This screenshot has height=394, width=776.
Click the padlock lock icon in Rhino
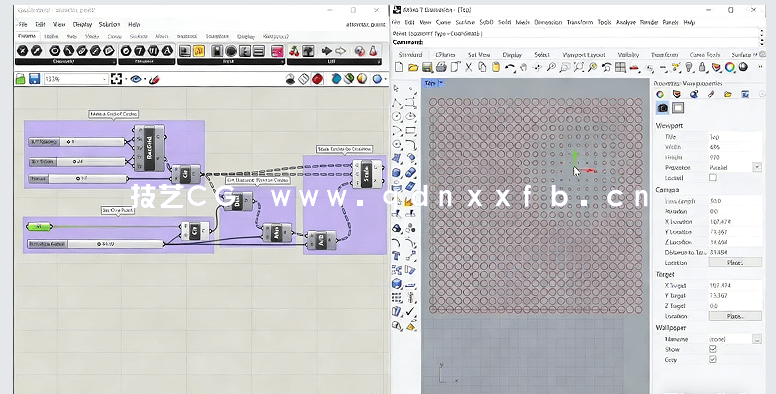pyautogui.click(x=702, y=67)
